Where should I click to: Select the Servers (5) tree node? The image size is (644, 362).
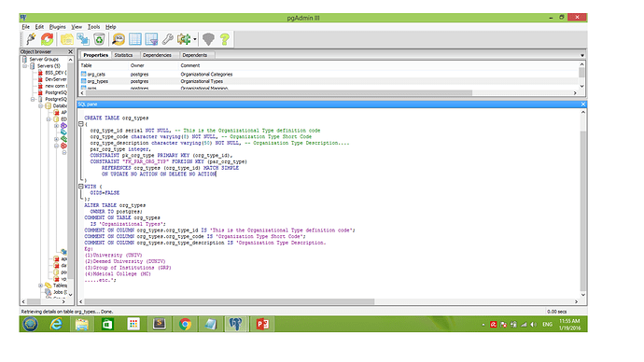(49, 65)
